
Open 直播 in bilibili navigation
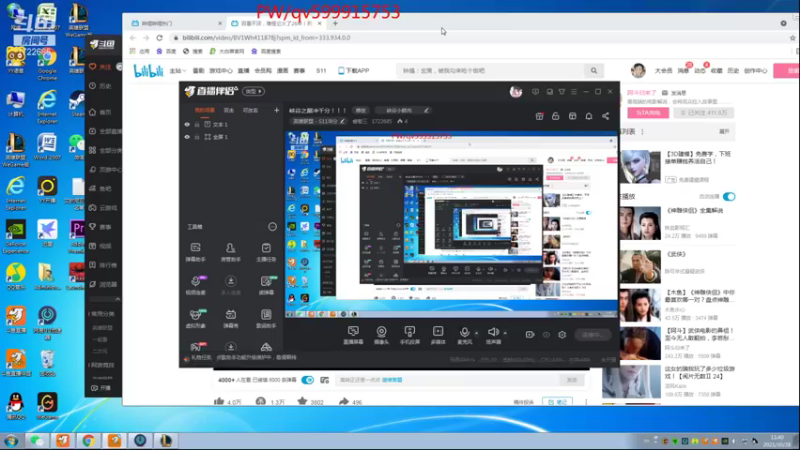point(243,71)
